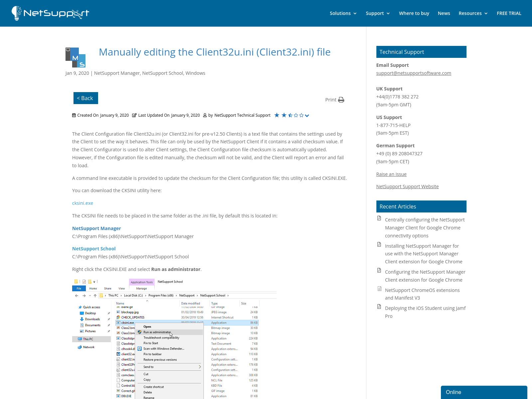Click the calendar icon beside Created On

point(74,115)
